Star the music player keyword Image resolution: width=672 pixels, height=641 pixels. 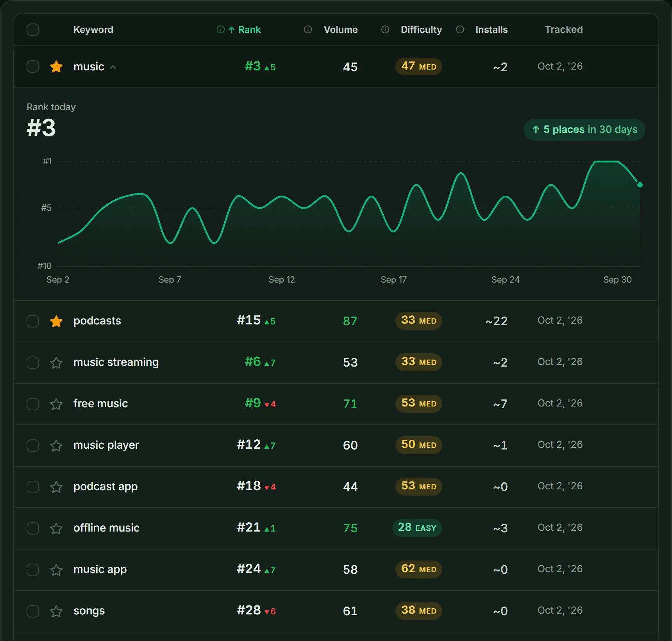(x=56, y=446)
